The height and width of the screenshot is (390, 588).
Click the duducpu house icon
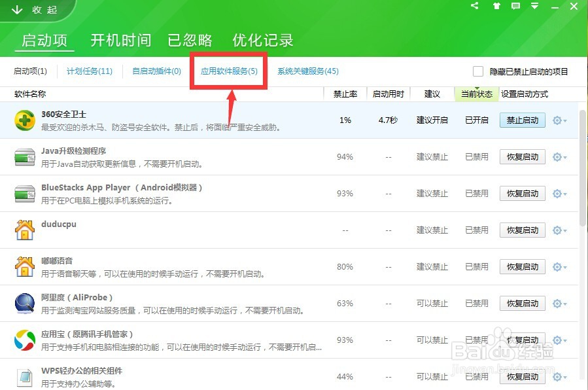point(25,230)
